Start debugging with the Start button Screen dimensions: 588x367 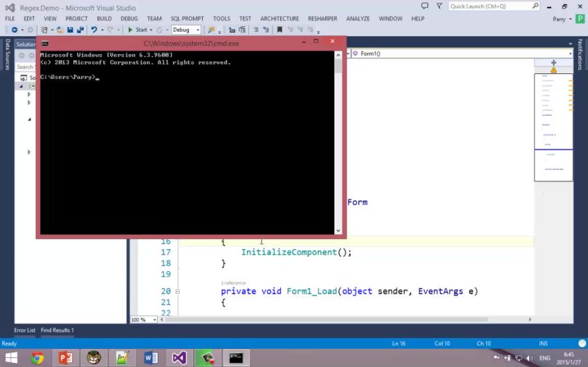coord(138,30)
